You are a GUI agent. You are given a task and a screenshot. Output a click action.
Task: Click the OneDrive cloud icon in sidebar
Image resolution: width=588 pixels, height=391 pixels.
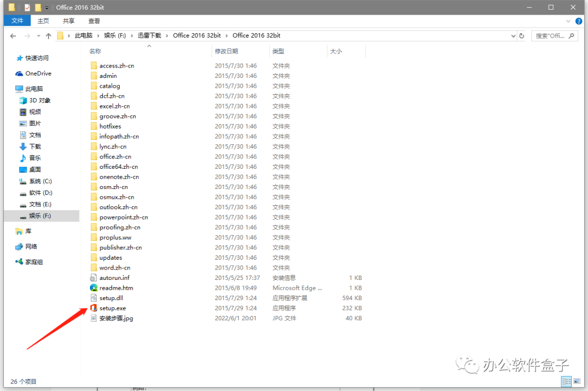19,74
